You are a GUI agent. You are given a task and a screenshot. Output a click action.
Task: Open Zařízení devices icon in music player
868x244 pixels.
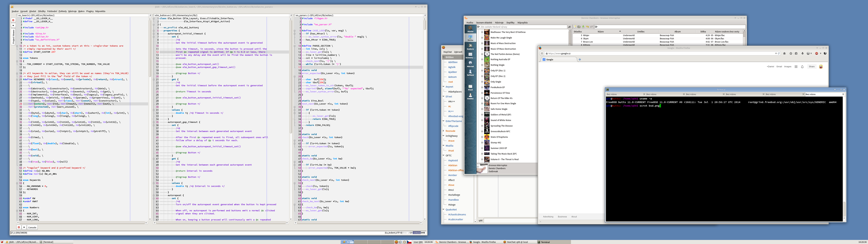(470, 73)
